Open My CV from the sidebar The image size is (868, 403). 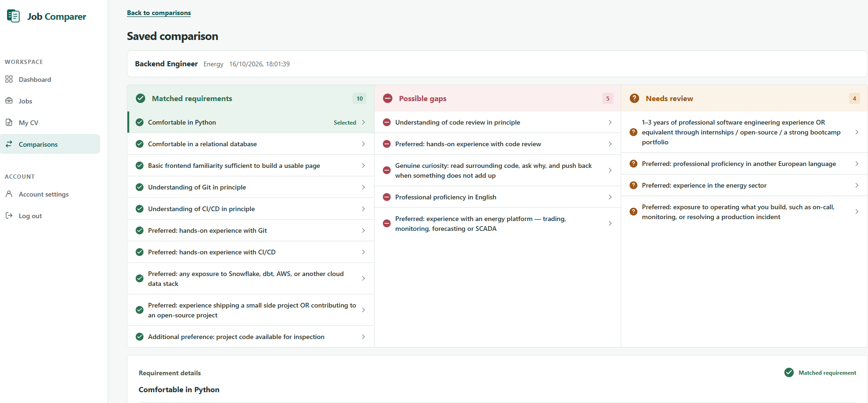tap(50, 123)
